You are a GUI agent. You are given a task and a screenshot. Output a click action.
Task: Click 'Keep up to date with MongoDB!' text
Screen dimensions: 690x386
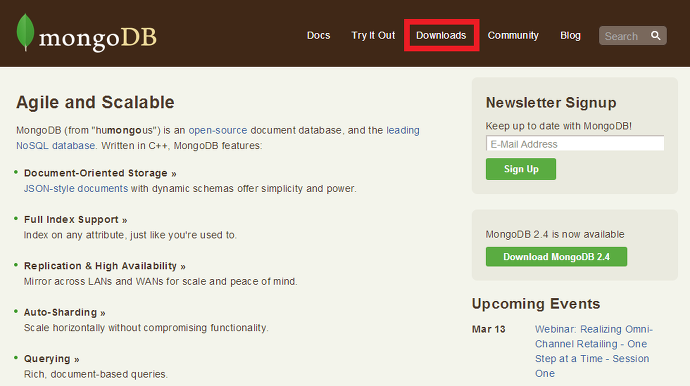tap(558, 126)
